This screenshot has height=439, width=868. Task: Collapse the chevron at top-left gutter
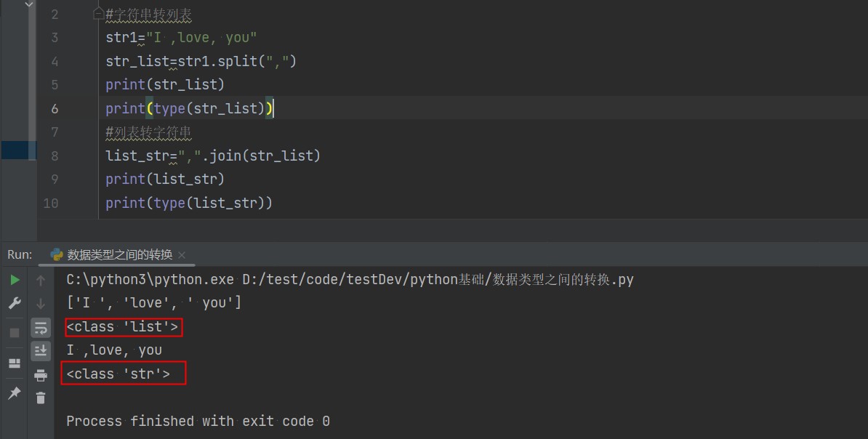point(29,5)
